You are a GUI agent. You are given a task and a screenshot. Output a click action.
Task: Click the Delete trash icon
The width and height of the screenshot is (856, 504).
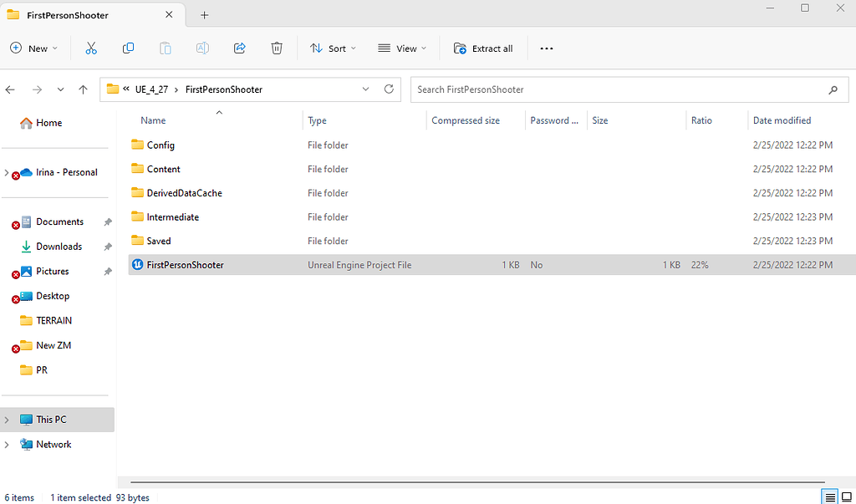click(277, 48)
